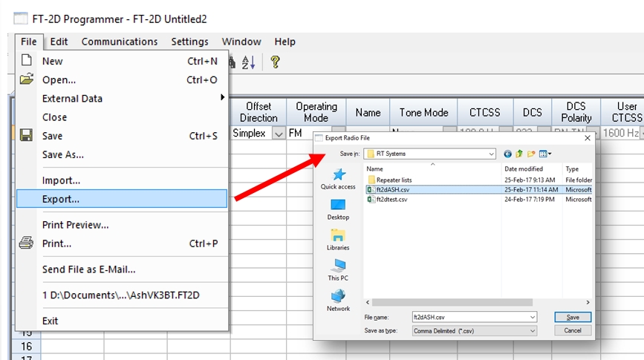This screenshot has width=644, height=360.
Task: Select the ft2dASH.csv file row
Action: (479, 189)
